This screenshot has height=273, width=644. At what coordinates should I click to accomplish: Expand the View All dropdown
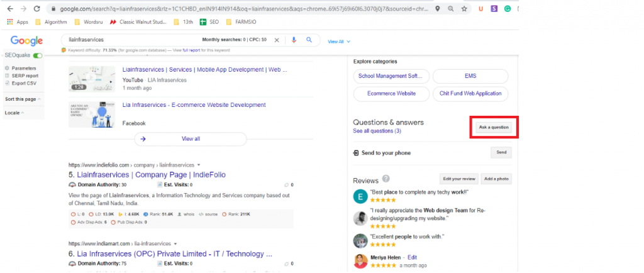pos(339,42)
